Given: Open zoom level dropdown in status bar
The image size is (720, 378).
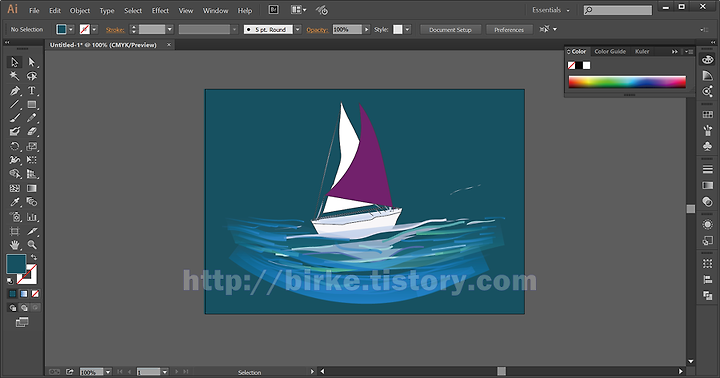Looking at the screenshot, I should tap(108, 372).
